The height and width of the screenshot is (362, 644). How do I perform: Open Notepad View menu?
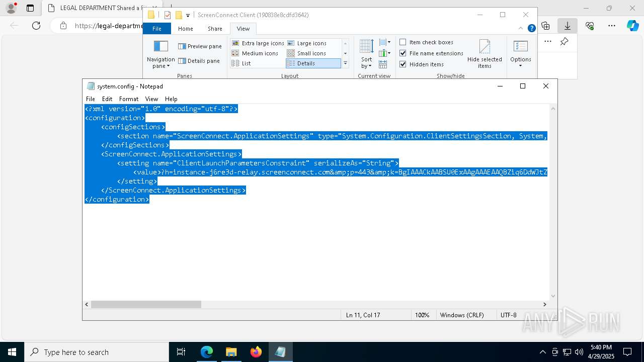[151, 99]
